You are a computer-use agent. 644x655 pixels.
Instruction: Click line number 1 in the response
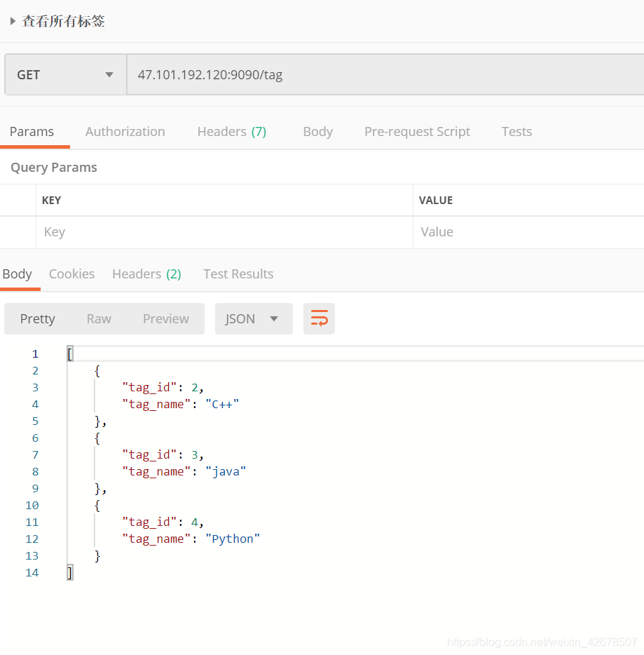[35, 354]
